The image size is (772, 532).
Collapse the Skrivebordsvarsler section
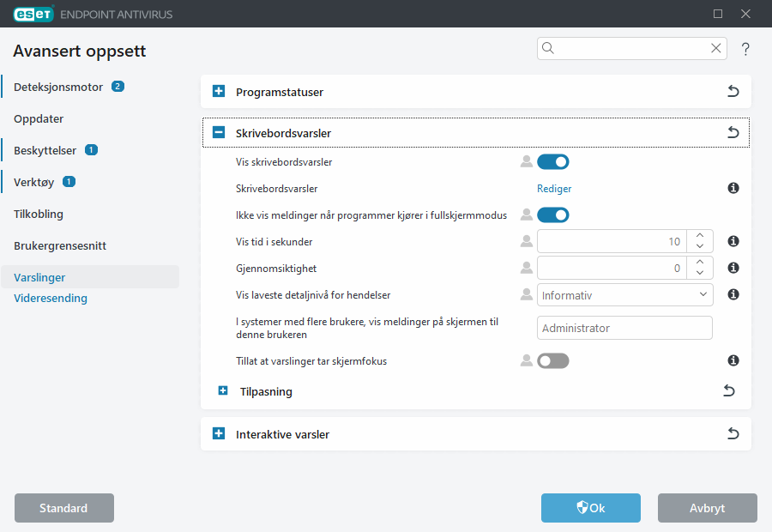click(219, 132)
